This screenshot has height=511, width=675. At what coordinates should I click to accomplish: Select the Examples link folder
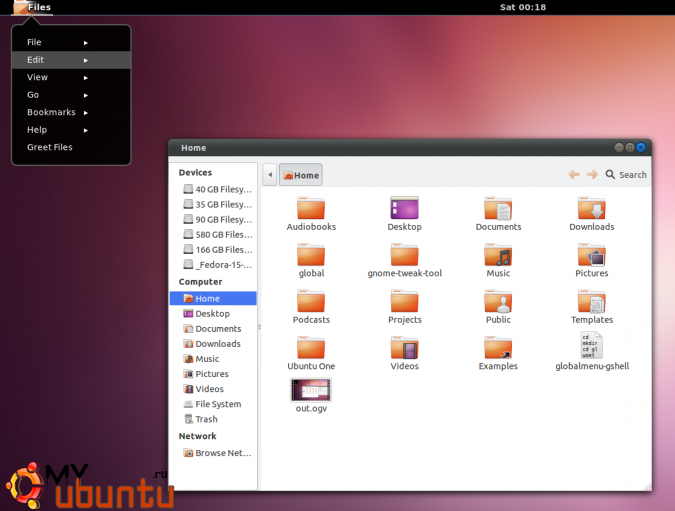tap(498, 348)
